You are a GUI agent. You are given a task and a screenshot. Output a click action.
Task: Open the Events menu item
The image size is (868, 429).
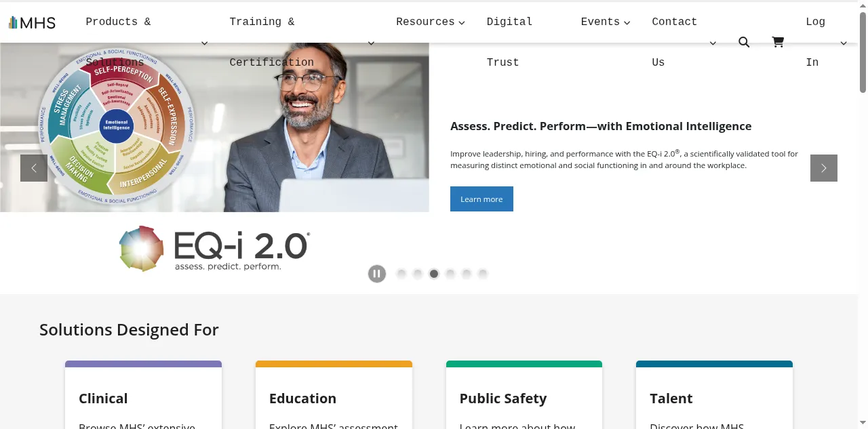600,22
